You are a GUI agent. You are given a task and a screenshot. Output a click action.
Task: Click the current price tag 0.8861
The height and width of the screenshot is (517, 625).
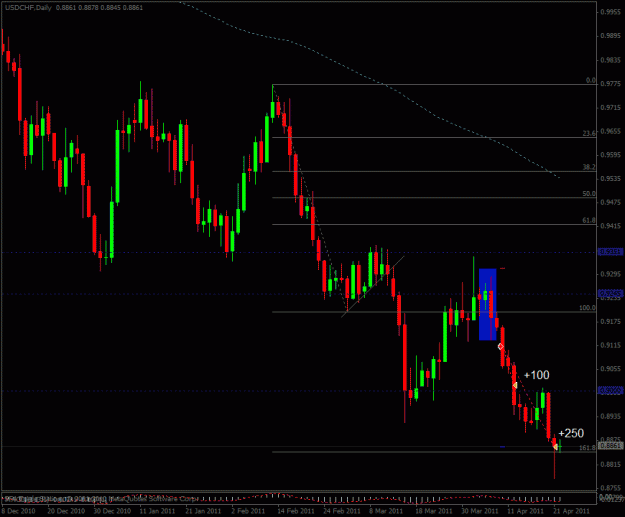click(611, 446)
